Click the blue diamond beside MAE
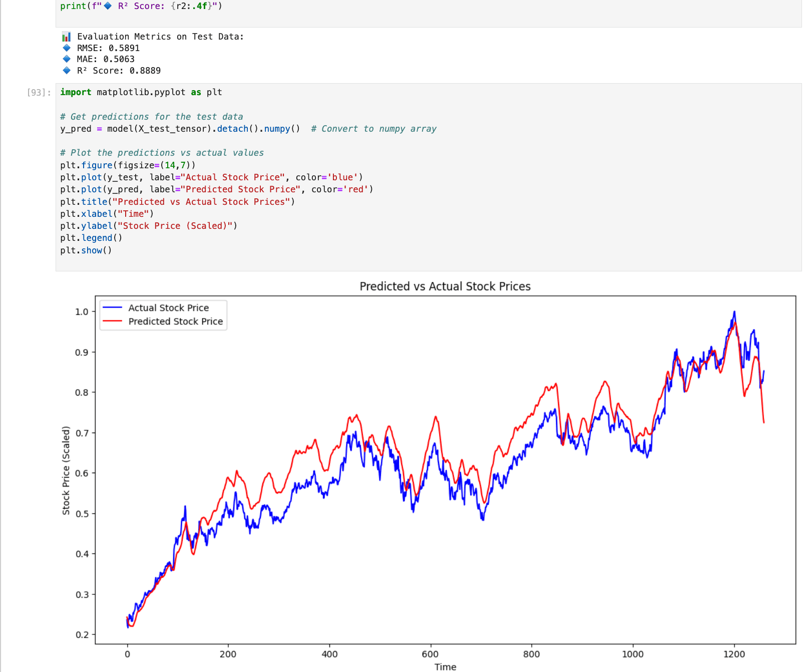Image resolution: width=806 pixels, height=672 pixels. [67, 59]
